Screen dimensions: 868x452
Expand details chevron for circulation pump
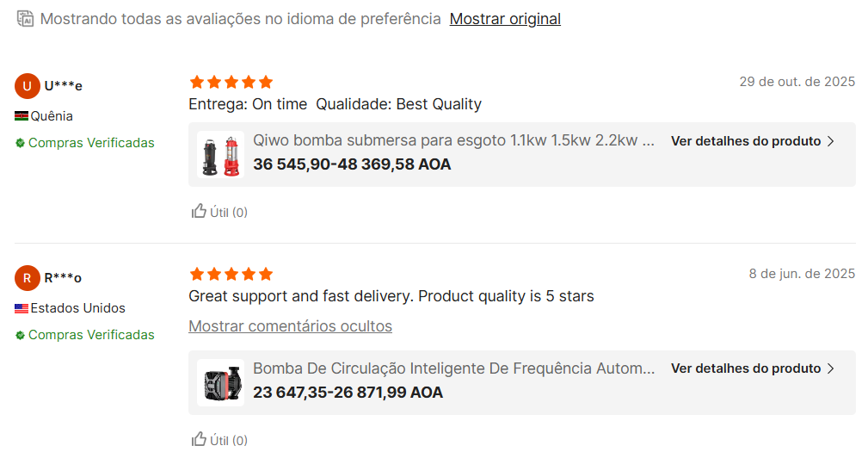click(x=830, y=368)
